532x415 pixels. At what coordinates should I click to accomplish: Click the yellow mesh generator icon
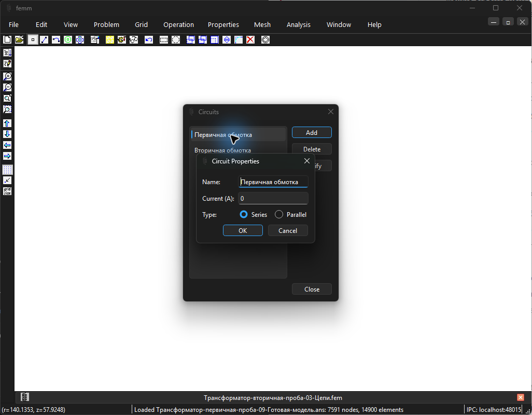click(x=109, y=40)
